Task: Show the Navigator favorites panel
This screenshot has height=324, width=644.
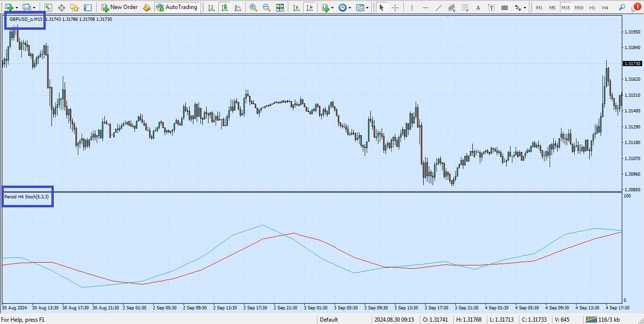Action: click(x=74, y=8)
